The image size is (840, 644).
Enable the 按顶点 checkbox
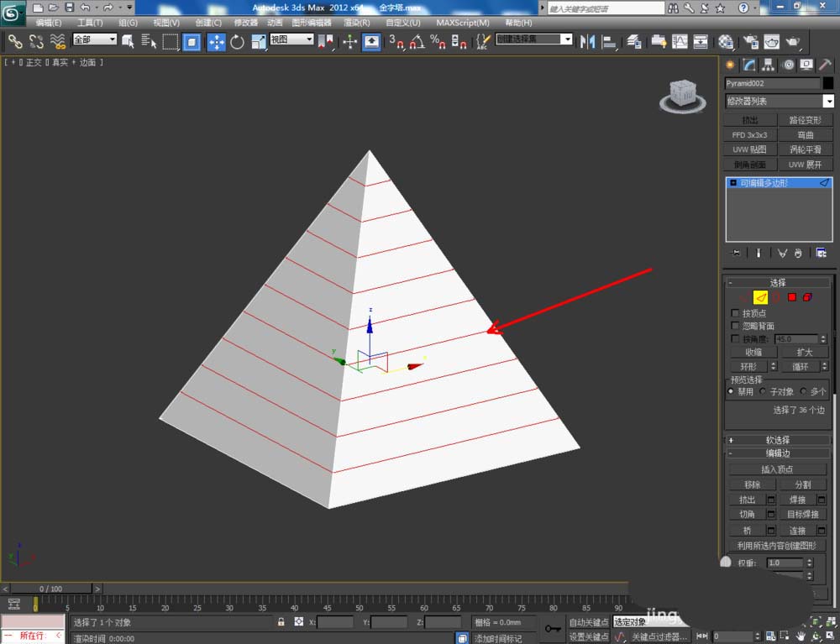click(x=736, y=313)
